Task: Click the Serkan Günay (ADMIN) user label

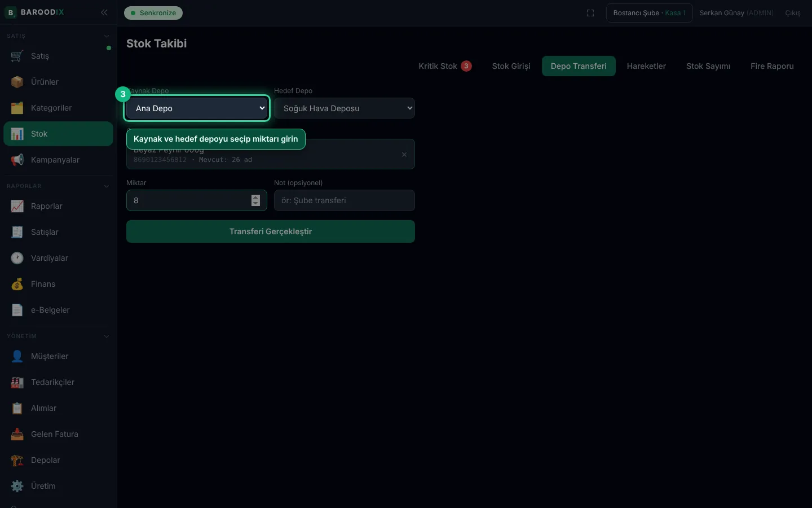Action: (736, 13)
